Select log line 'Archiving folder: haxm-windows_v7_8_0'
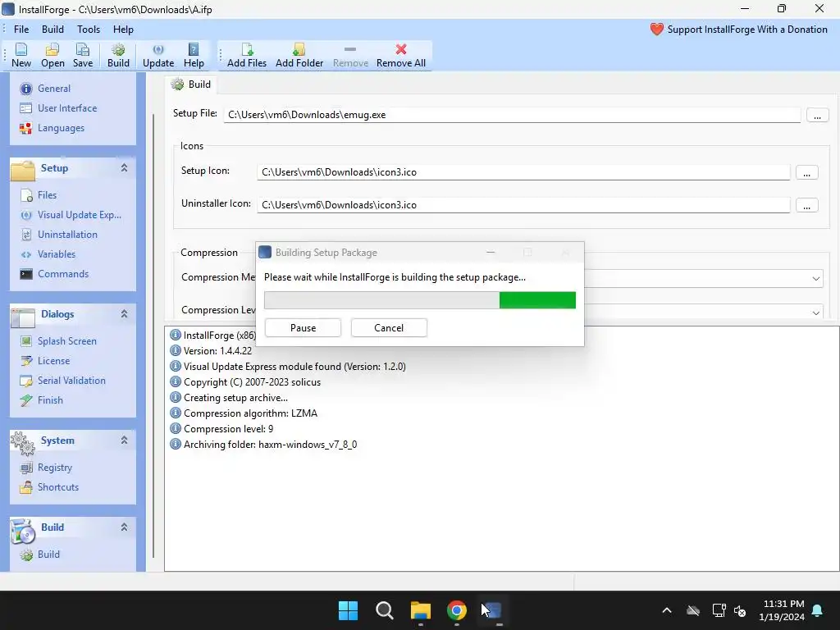840x630 pixels. (263, 445)
